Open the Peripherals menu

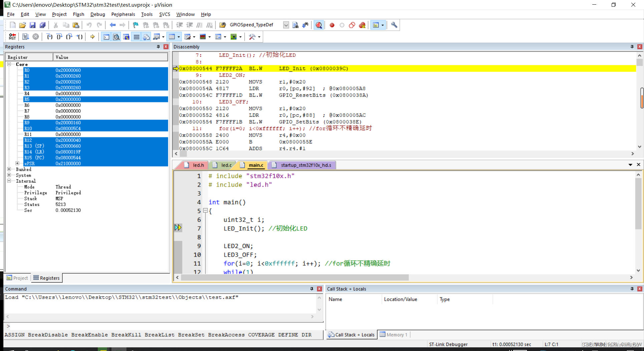click(123, 14)
